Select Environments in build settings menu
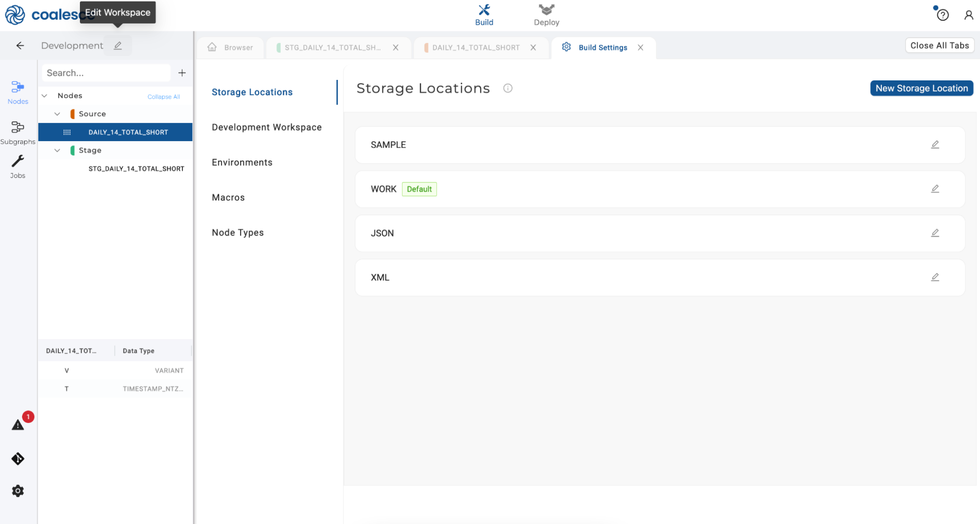 point(242,162)
